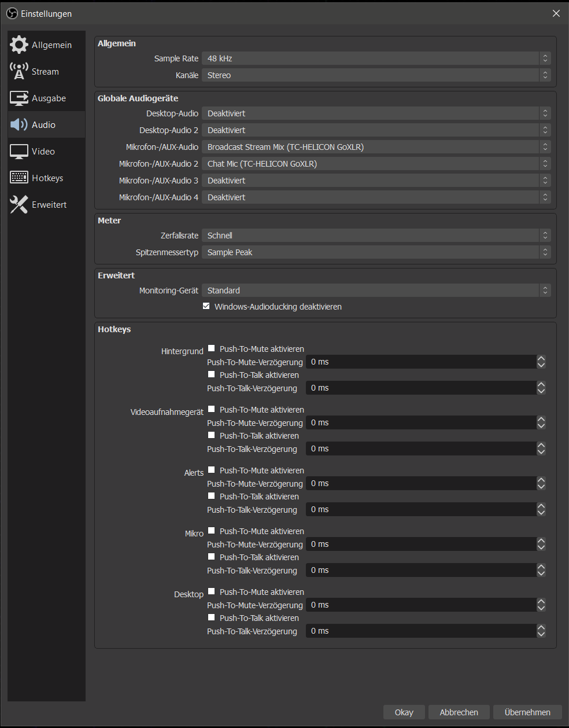569x728 pixels.
Task: Click the Allgemein gear icon in sidebar
Action: click(19, 45)
